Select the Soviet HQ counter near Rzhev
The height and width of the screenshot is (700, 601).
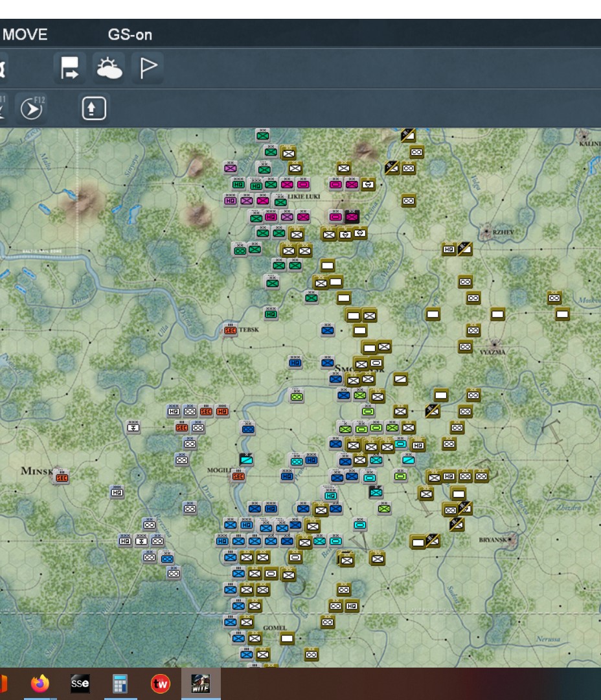pos(449,249)
